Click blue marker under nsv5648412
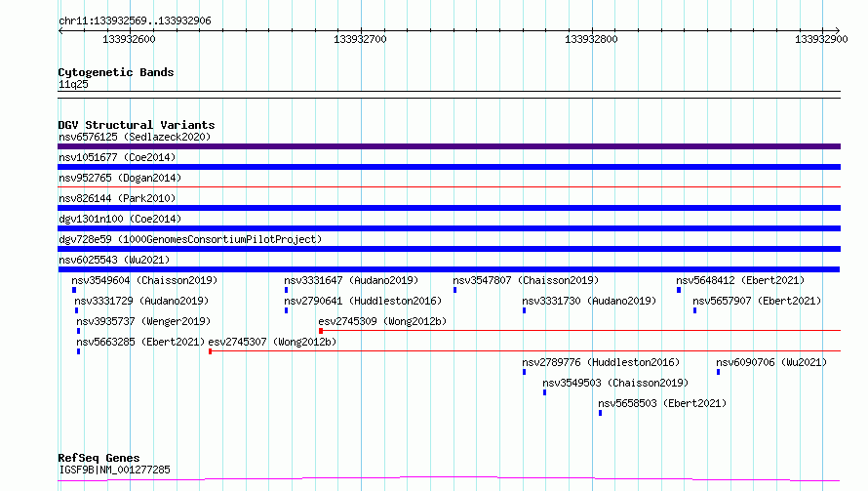The width and height of the screenshot is (868, 491). click(679, 290)
